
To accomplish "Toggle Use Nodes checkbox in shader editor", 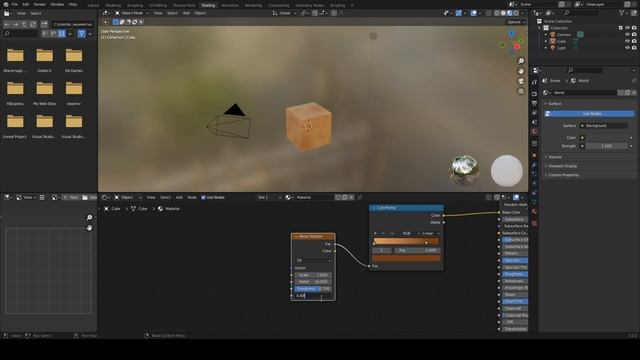I will tap(203, 197).
